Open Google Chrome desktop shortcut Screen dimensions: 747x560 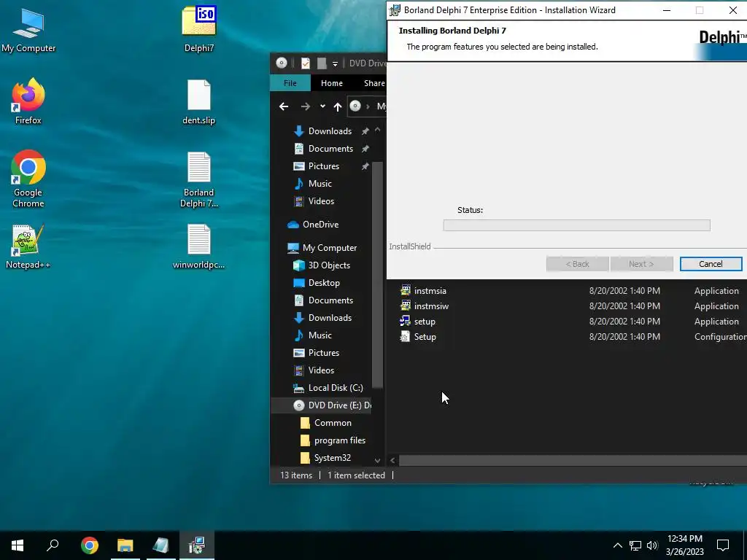pos(28,179)
